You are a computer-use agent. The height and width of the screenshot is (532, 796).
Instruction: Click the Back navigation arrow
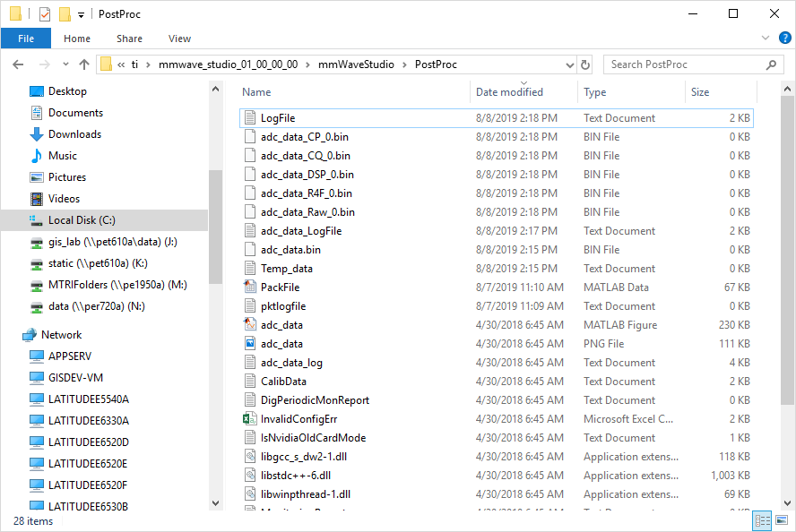(18, 64)
